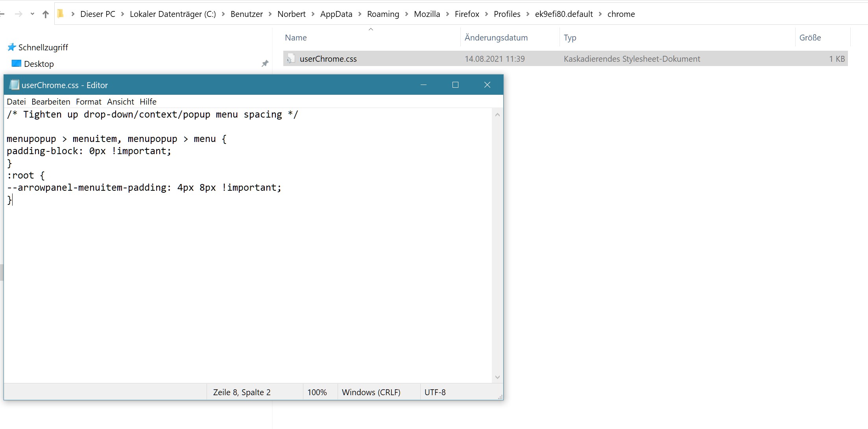Click the blue Desktop folder icon
The image size is (868, 429).
tap(16, 63)
